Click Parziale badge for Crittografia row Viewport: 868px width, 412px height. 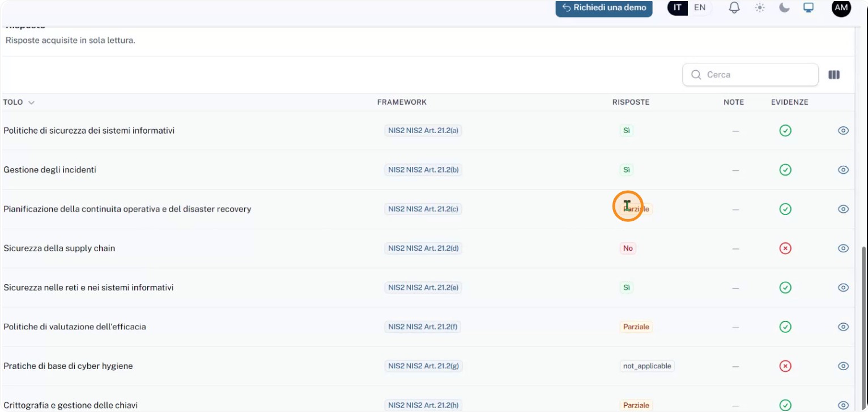[636, 405]
